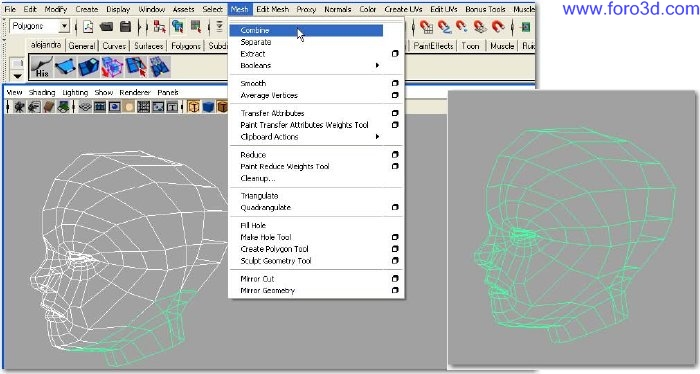Click the Select camera icon in viewport toolbar
The image size is (700, 374).
tap(19, 107)
